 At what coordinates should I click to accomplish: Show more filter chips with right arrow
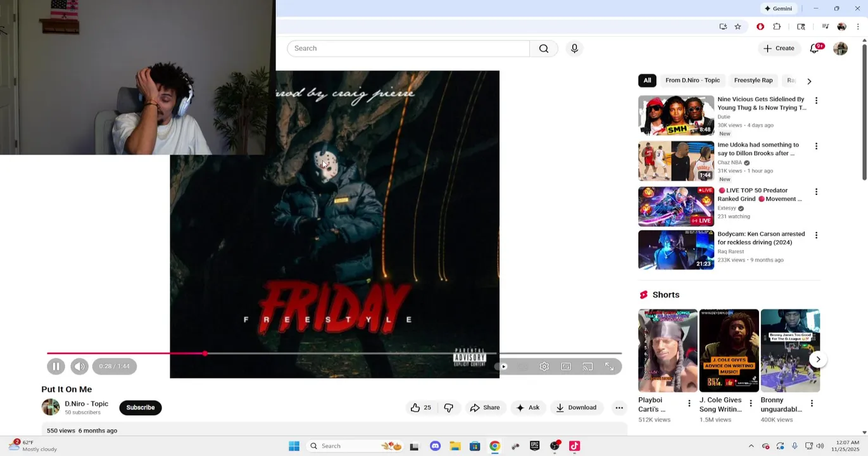coord(809,81)
